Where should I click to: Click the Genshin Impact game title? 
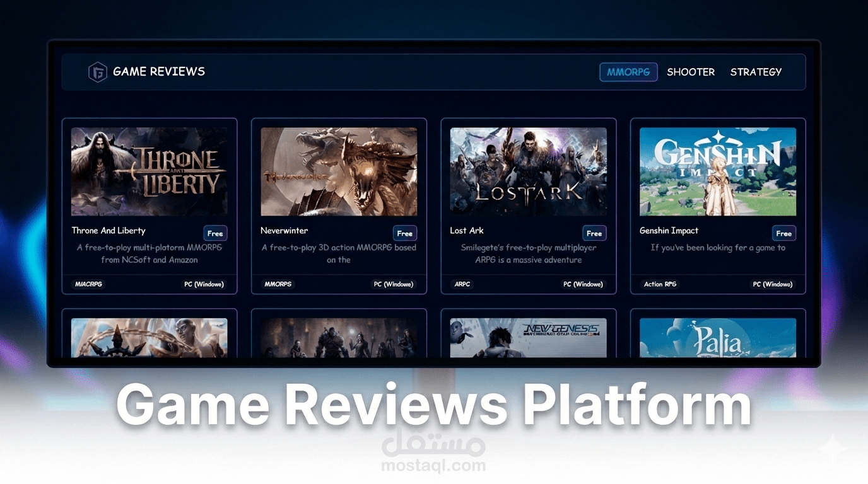point(669,231)
